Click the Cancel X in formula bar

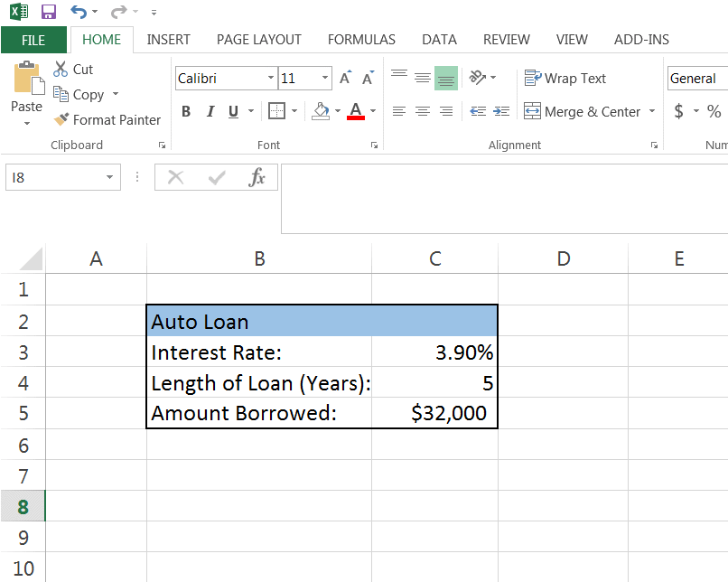175,177
